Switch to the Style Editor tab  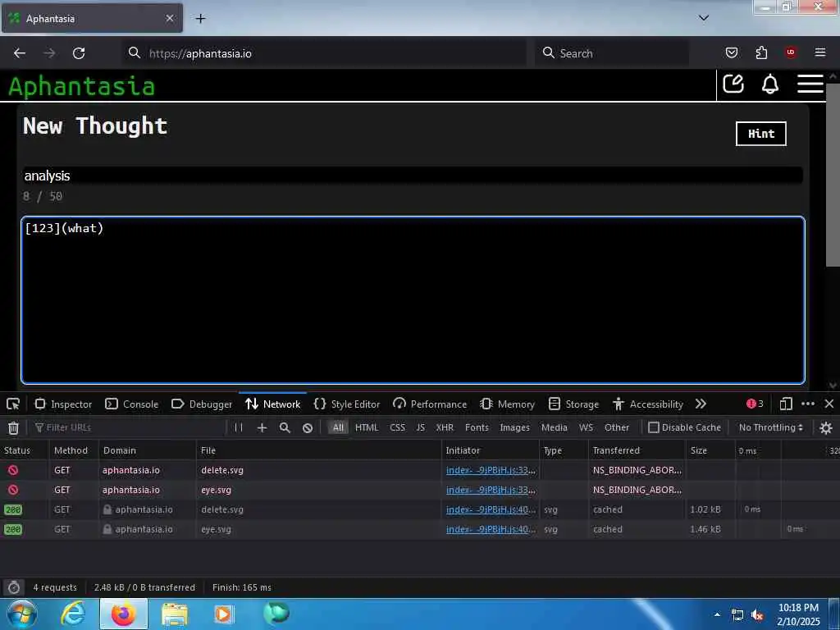point(347,404)
